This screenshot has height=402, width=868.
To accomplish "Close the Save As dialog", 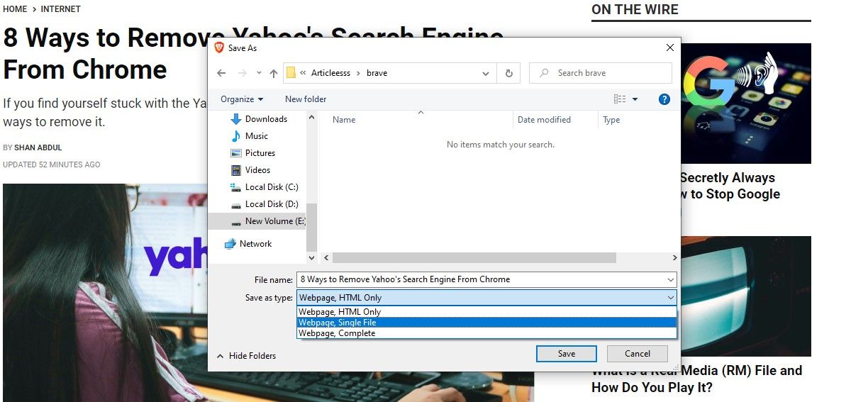I will pyautogui.click(x=670, y=48).
